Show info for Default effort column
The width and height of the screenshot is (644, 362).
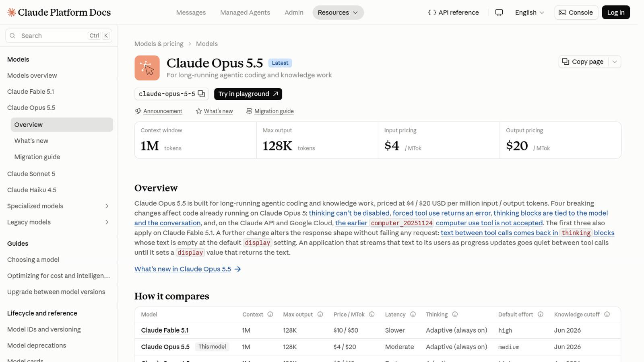(x=540, y=315)
